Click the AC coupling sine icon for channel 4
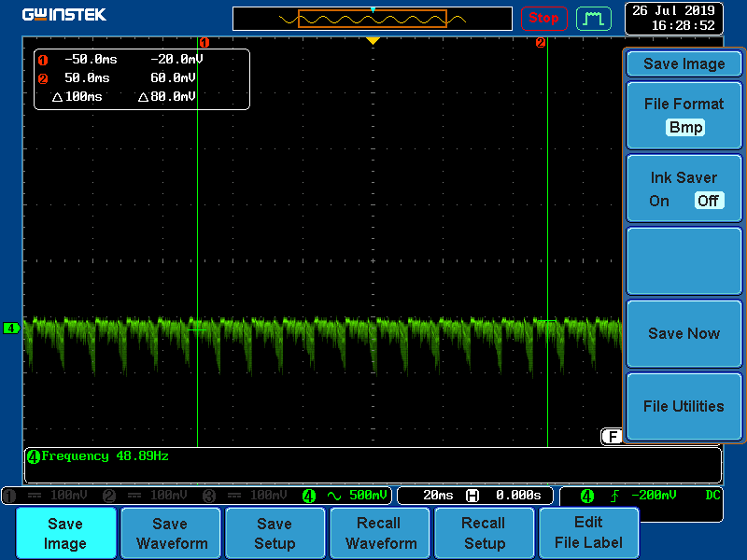 [334, 496]
